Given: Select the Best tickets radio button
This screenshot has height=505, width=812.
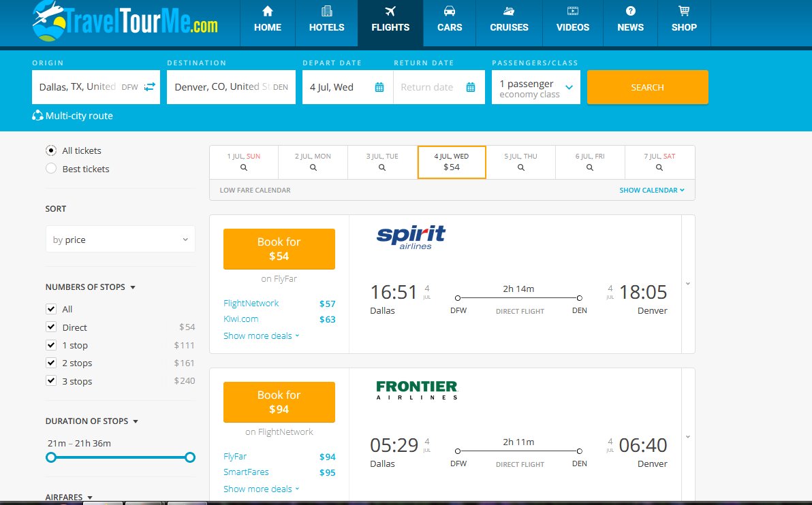Looking at the screenshot, I should 50,168.
